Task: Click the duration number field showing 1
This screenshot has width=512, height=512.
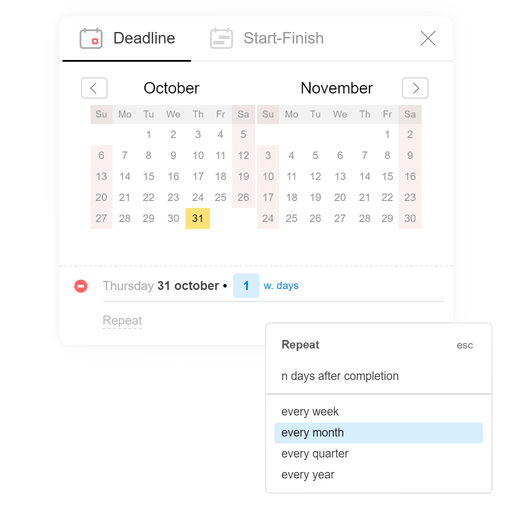Action: tap(246, 286)
